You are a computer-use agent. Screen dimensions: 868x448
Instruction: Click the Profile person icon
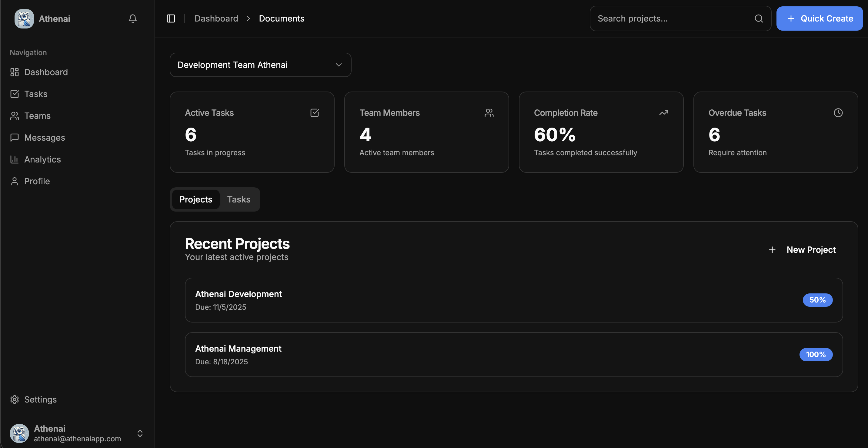tap(15, 181)
